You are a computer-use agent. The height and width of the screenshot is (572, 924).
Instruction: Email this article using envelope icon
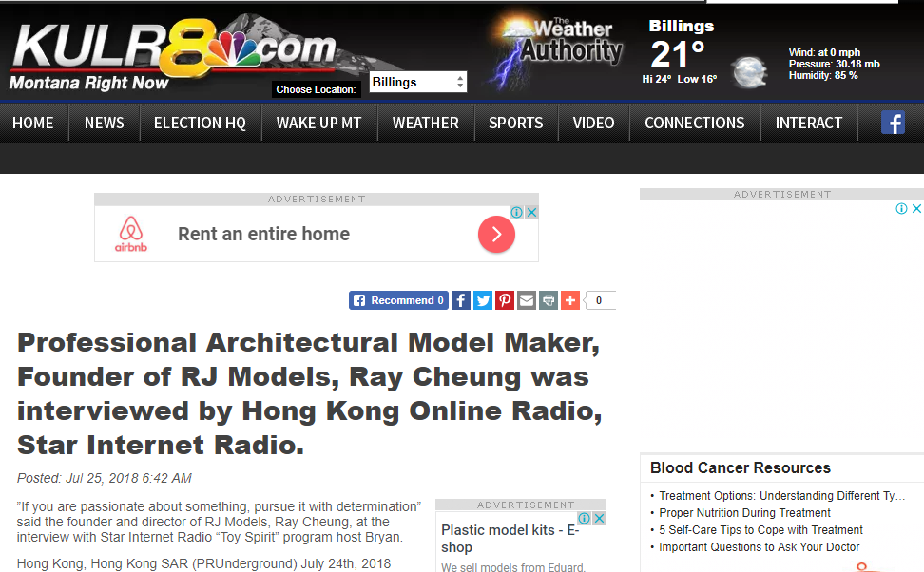point(527,300)
